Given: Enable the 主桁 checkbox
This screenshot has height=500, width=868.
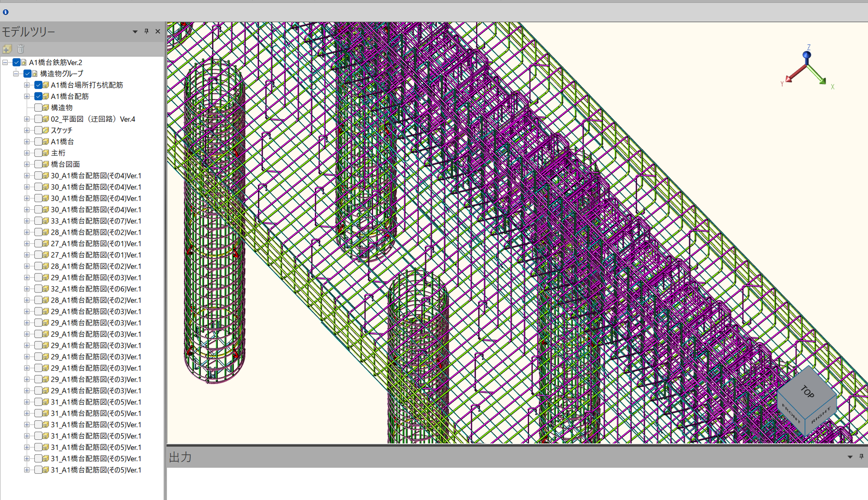Looking at the screenshot, I should (x=38, y=153).
